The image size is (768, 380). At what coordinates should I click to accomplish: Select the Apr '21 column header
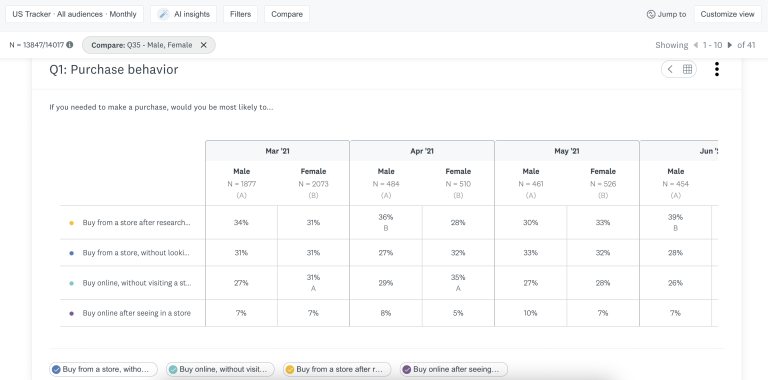pyautogui.click(x=422, y=151)
